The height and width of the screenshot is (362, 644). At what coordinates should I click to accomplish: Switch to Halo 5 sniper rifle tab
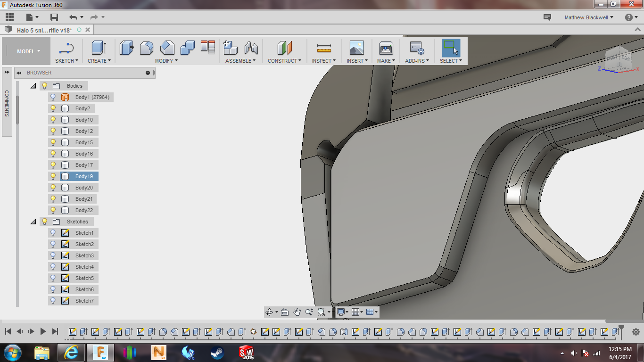[x=44, y=30]
